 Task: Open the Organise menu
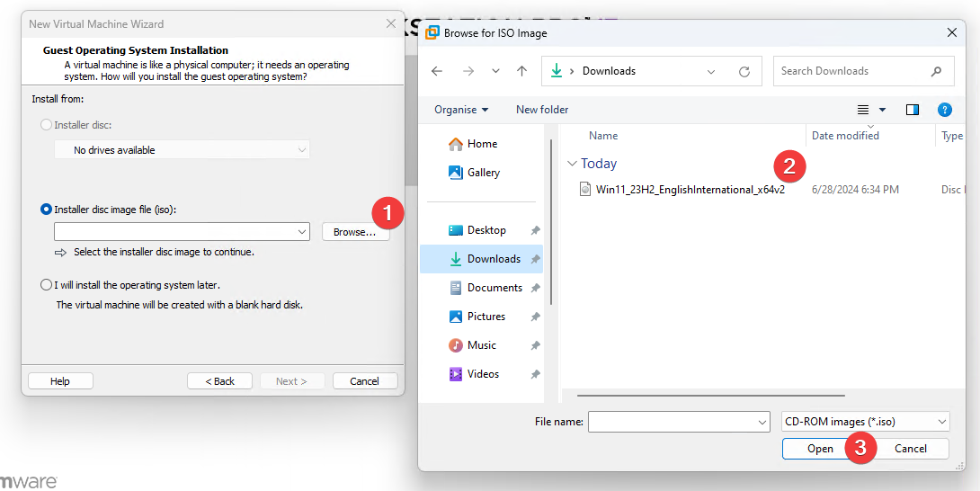(461, 110)
